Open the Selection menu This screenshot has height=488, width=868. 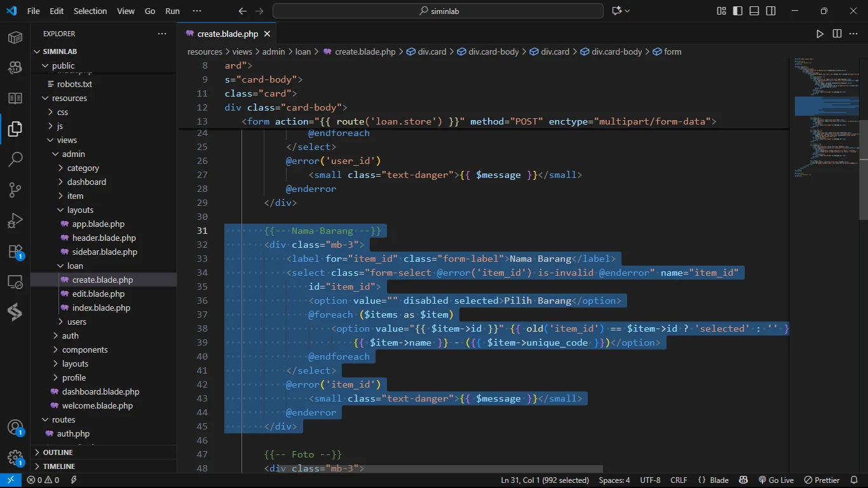(90, 11)
